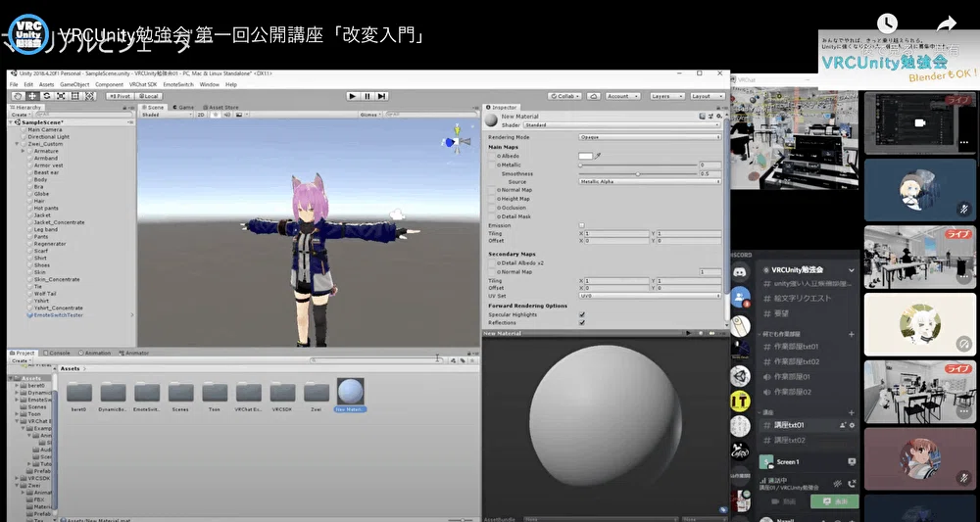This screenshot has width=980, height=522.
Task: Open the Albedo white color swatch
Action: point(586,156)
